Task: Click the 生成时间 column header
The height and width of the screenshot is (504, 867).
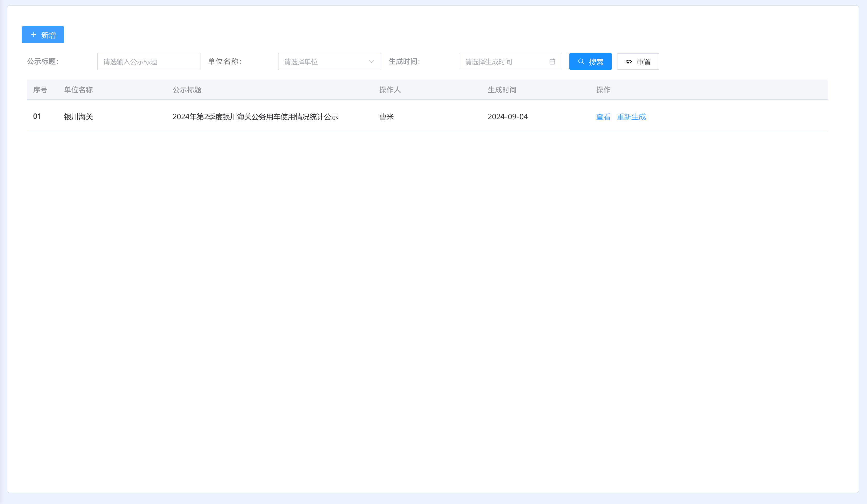Action: [502, 90]
